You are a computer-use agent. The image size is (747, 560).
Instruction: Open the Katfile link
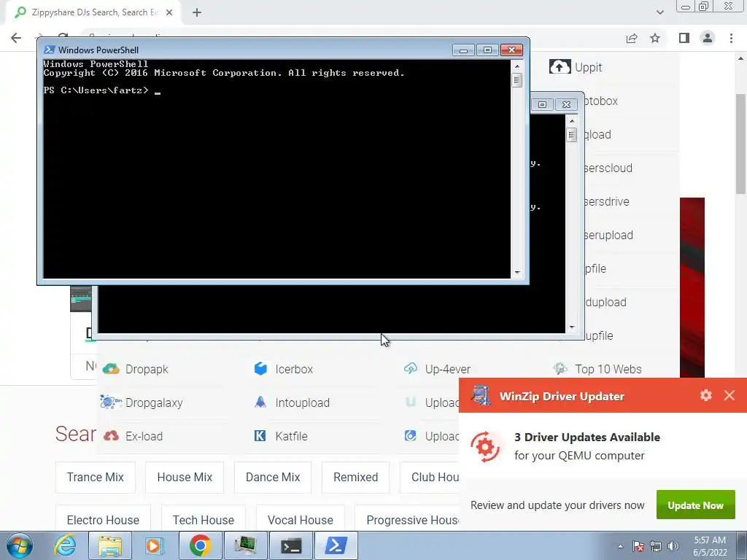click(291, 436)
